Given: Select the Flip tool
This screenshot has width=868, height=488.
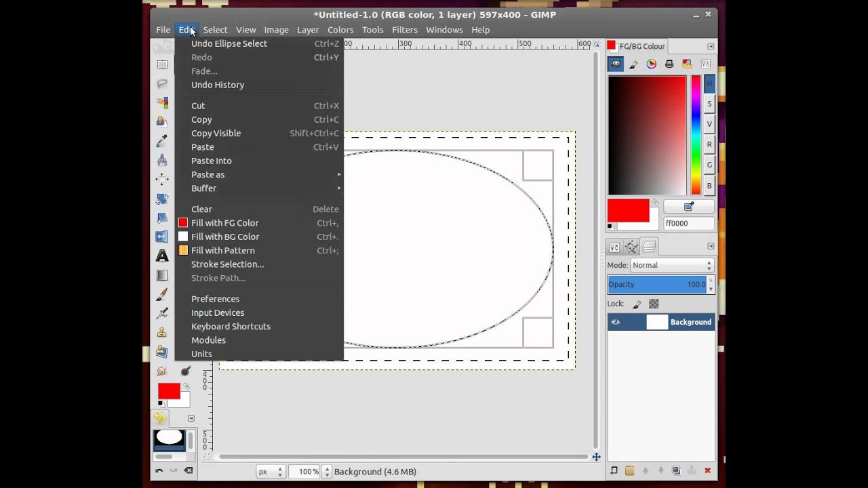Looking at the screenshot, I should (162, 237).
